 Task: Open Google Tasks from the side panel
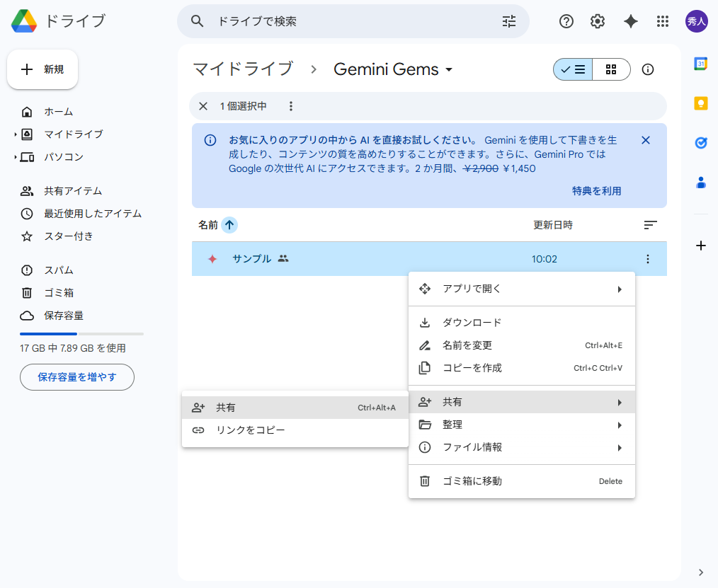pos(701,143)
